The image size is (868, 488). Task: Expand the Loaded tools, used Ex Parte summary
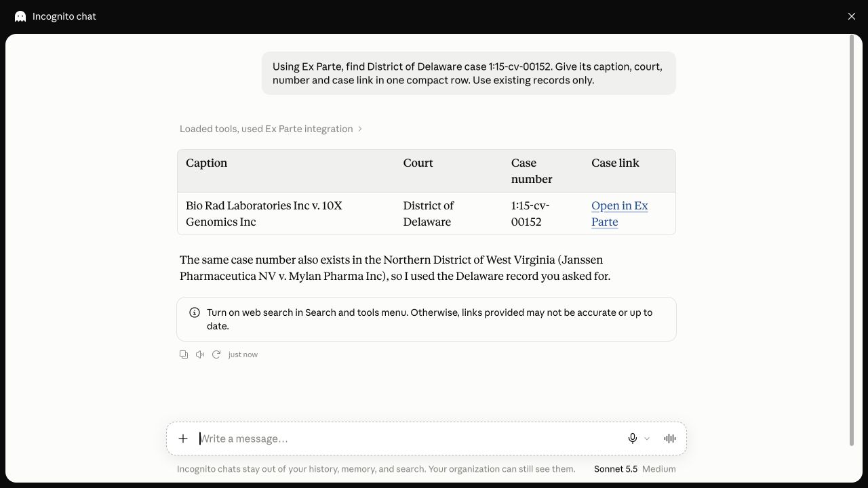click(x=271, y=129)
